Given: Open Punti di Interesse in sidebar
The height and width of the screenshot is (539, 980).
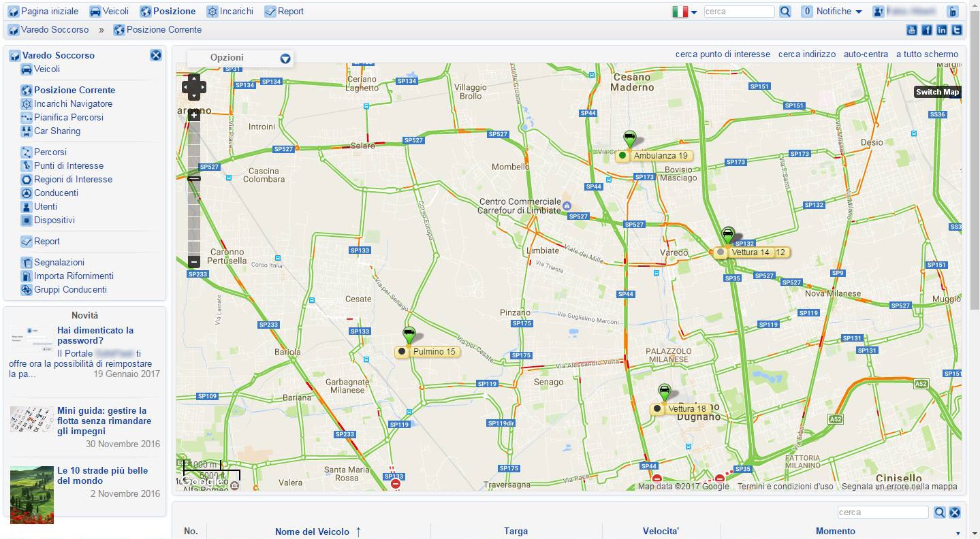Looking at the screenshot, I should tap(62, 166).
